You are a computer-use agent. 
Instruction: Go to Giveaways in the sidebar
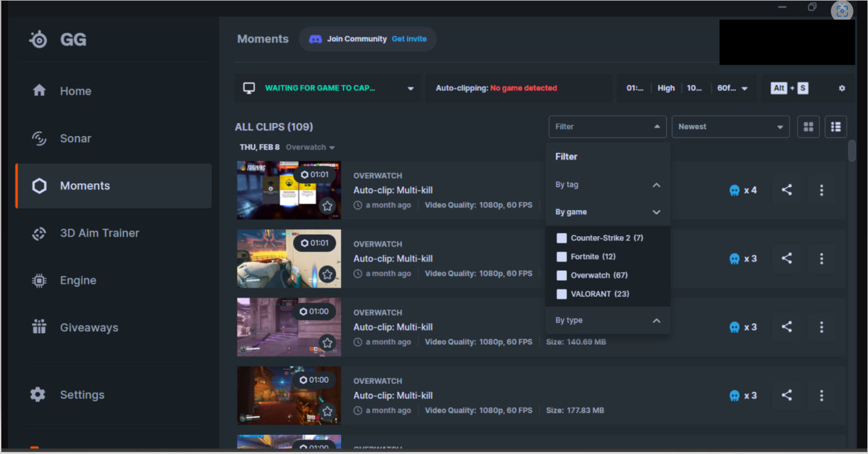[x=89, y=328]
